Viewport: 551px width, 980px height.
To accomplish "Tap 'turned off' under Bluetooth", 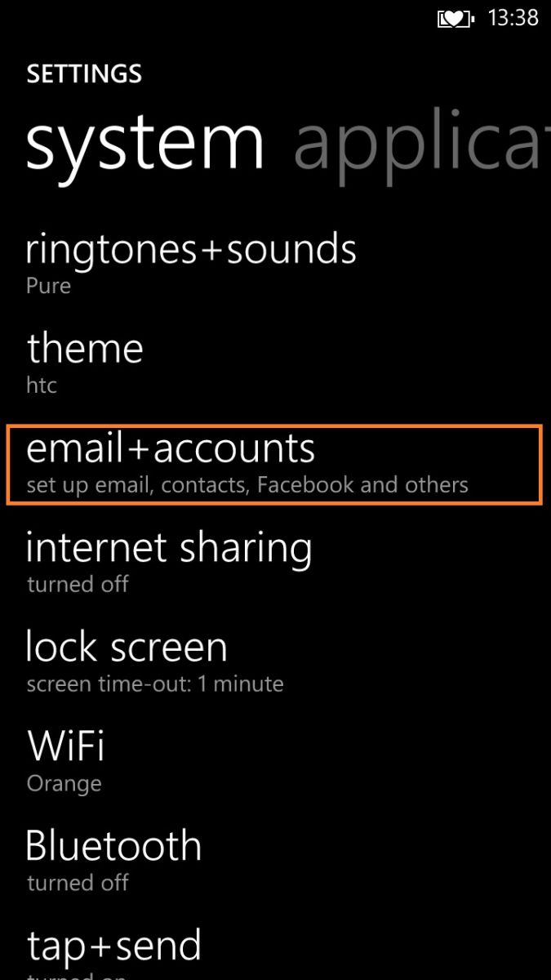I will [x=78, y=883].
